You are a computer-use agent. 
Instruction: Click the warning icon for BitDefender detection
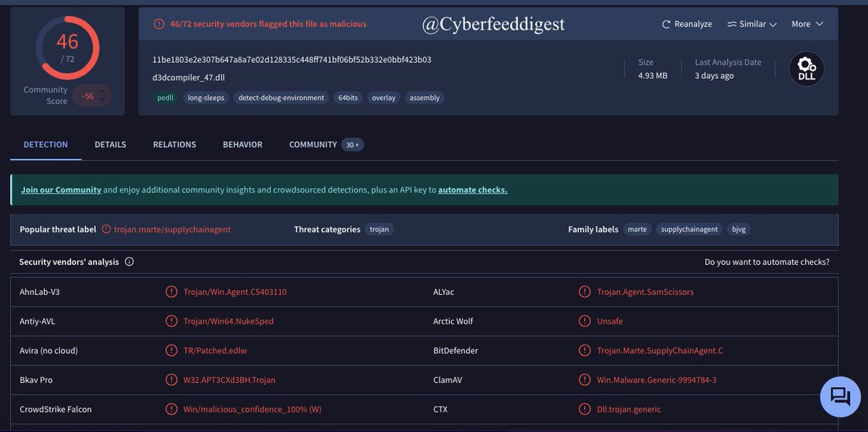584,350
